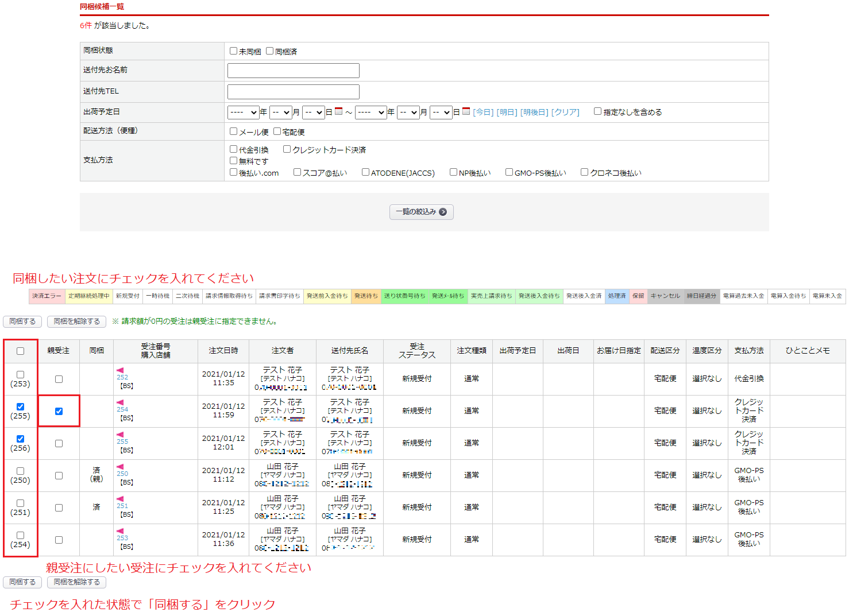
Task: Open the start date calendar picker icon
Action: pos(339,111)
